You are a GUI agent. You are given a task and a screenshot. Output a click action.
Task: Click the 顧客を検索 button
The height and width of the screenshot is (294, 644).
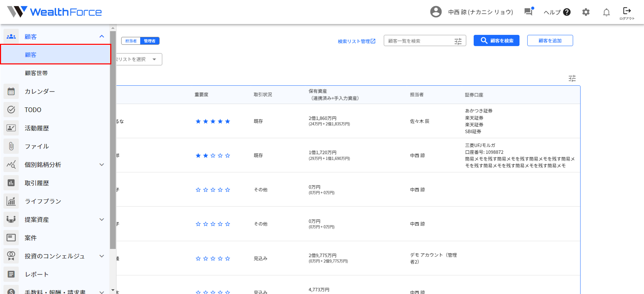tap(496, 40)
